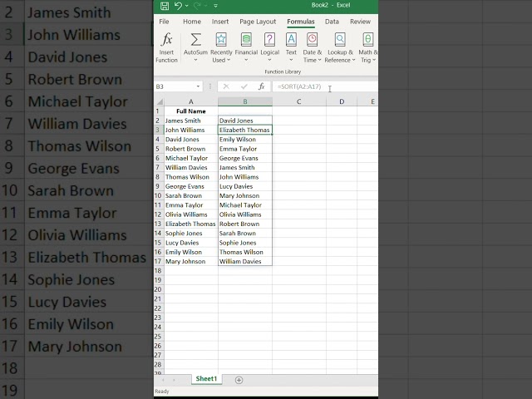
Task: Click the Full Name header cell
Action: [191, 111]
